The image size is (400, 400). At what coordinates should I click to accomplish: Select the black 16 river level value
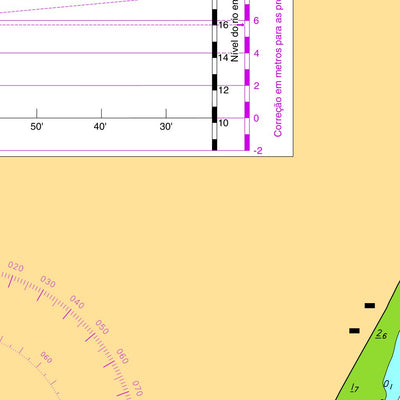[223, 25]
